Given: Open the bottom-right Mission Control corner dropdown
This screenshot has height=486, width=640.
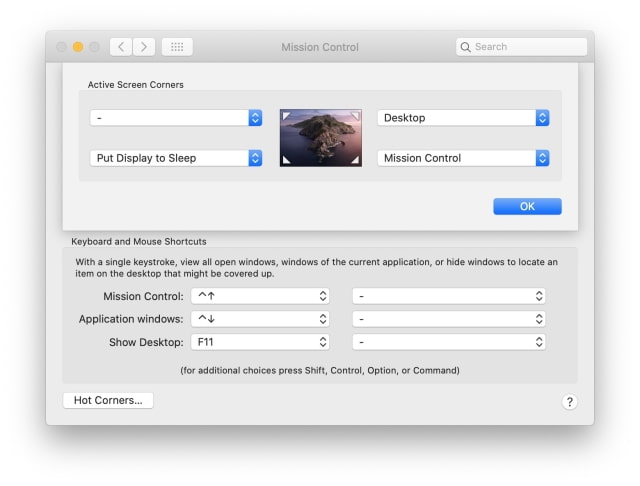Looking at the screenshot, I should point(463,158).
